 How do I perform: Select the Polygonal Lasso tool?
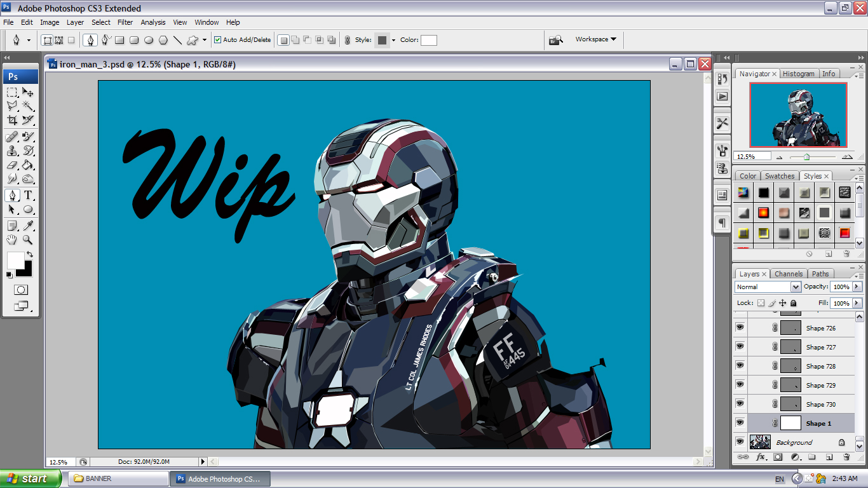pyautogui.click(x=12, y=106)
